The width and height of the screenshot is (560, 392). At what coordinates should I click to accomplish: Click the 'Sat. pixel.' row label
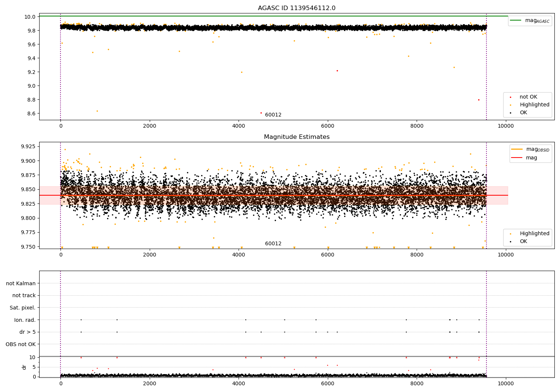(23, 308)
